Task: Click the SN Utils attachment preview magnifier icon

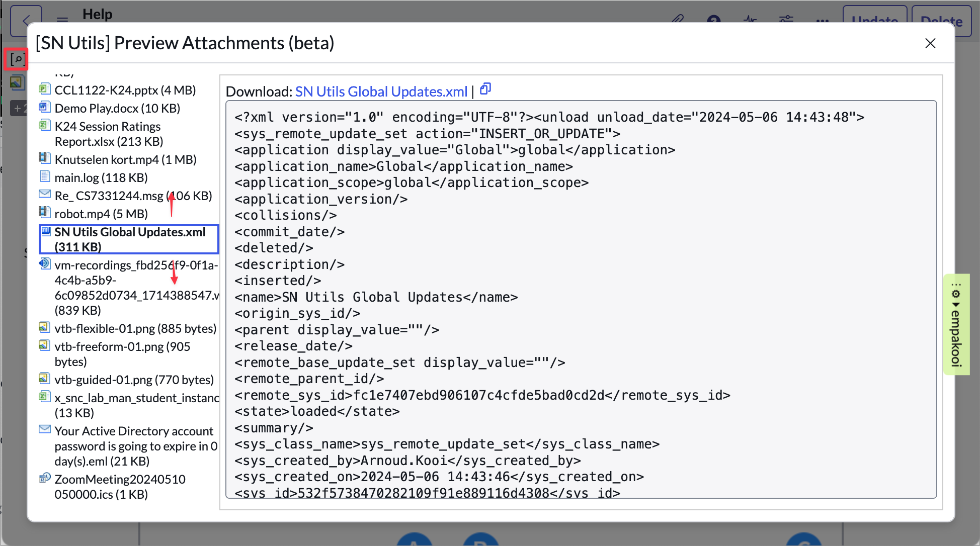Action: tap(17, 59)
